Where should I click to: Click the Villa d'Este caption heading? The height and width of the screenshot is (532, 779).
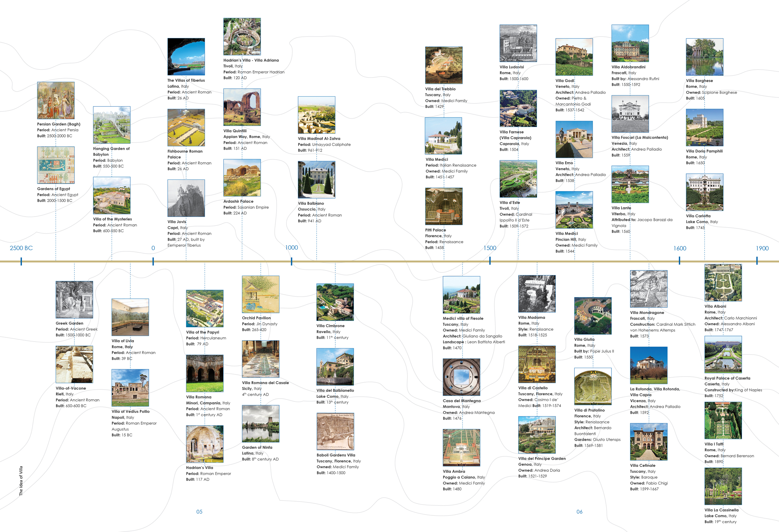(x=510, y=203)
